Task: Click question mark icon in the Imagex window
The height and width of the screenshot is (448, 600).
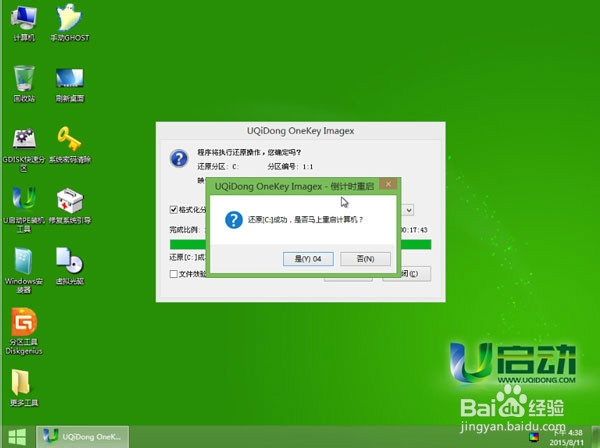Action: (179, 158)
